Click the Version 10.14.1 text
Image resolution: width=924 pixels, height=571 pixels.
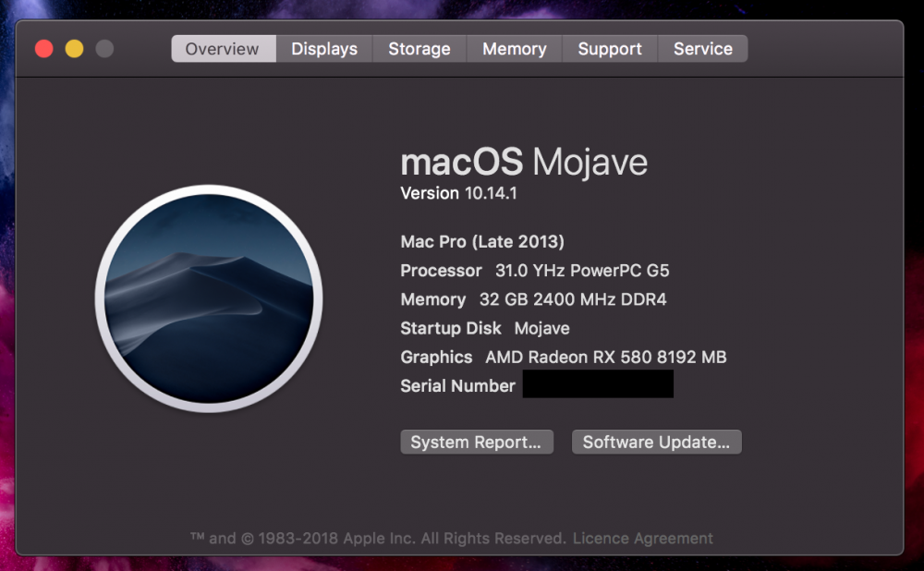[458, 193]
